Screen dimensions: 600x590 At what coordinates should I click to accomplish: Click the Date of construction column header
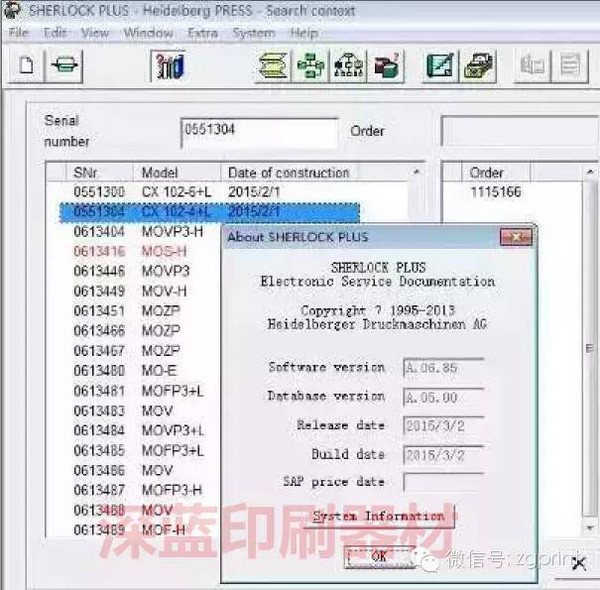289,173
